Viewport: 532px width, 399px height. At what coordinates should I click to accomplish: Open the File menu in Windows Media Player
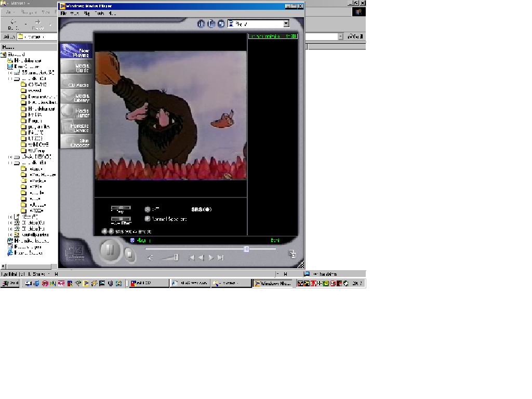(x=63, y=14)
